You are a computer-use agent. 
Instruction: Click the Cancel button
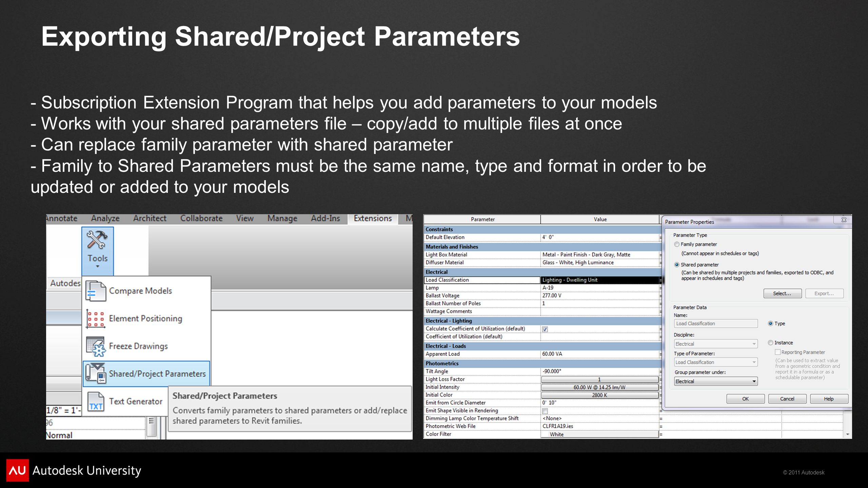tap(787, 399)
